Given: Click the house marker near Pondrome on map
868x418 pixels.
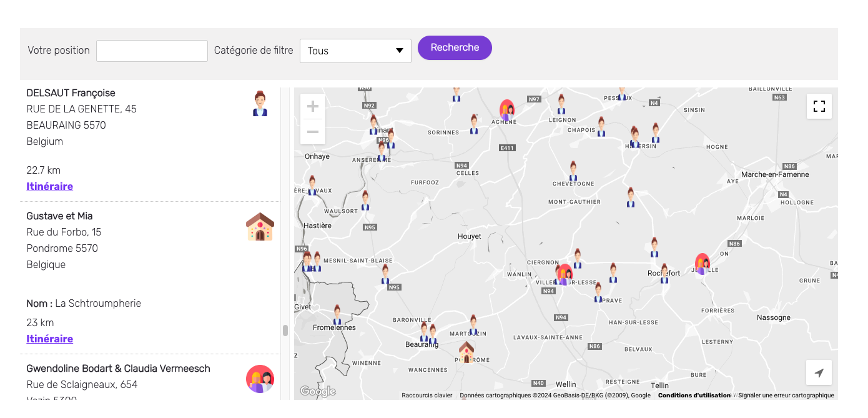Looking at the screenshot, I should tap(466, 352).
